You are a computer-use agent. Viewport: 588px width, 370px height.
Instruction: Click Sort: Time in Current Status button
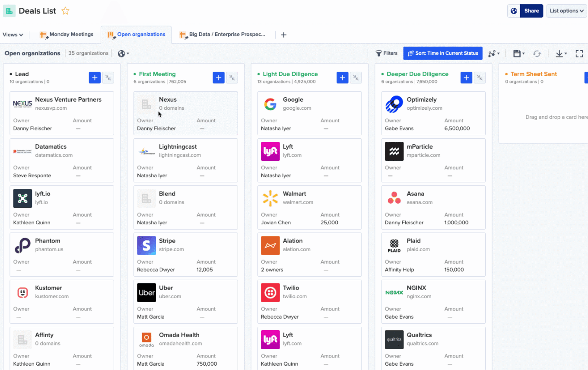pos(443,53)
